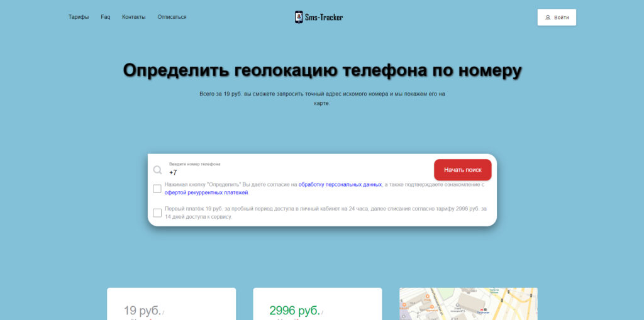Open the офертой рекуррентных платежей link

tap(206, 192)
